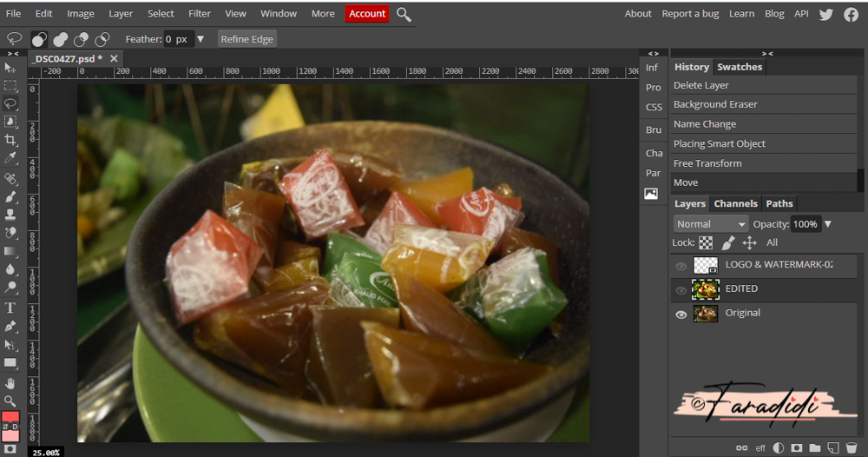Collapse the right panel column arrows
The image size is (868, 457).
pyautogui.click(x=767, y=54)
